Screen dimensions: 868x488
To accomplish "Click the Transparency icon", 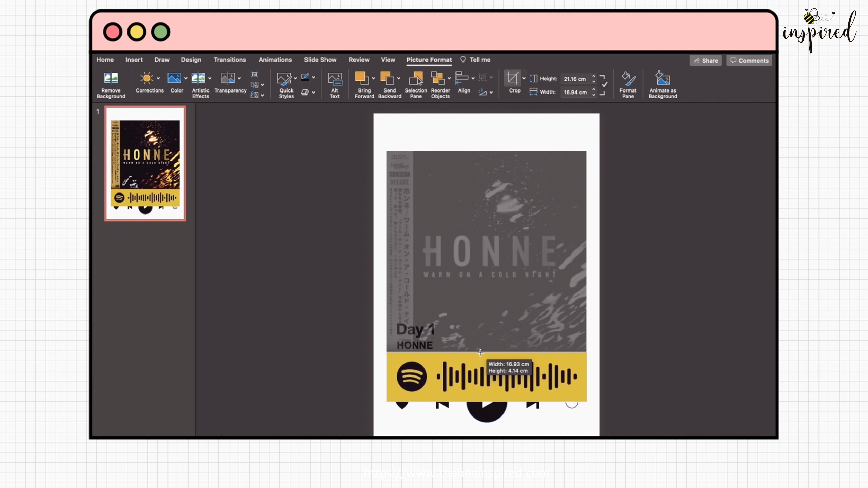I will tap(228, 78).
